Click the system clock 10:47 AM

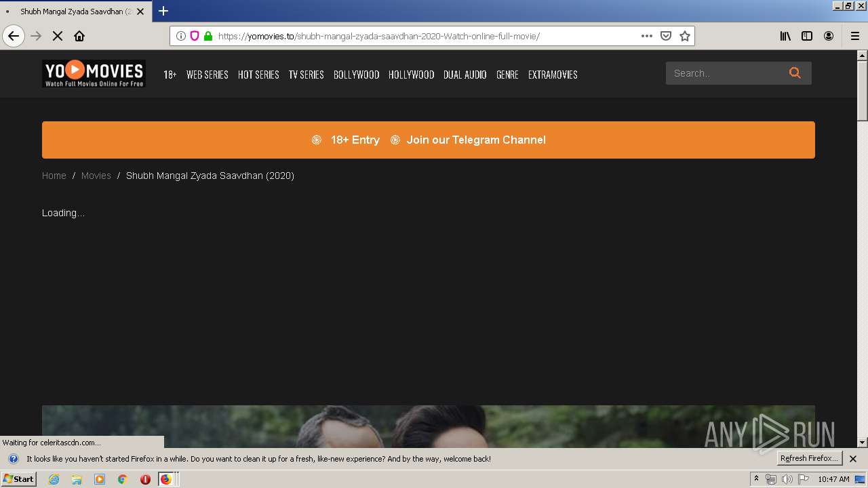point(833,479)
